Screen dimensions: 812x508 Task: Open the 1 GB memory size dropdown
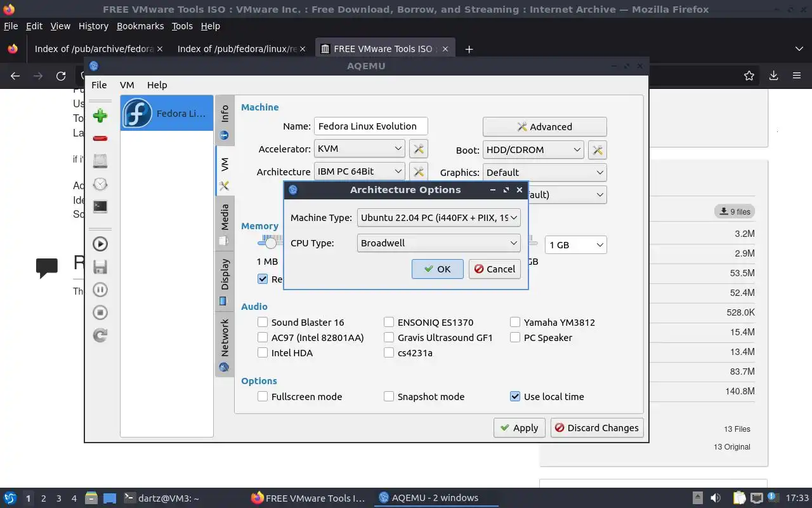[576, 244]
